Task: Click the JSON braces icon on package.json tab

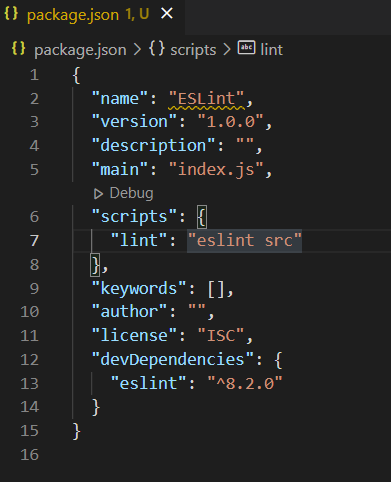Action: (11, 14)
